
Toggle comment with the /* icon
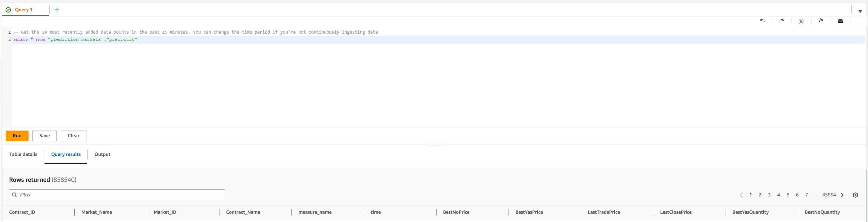pyautogui.click(x=821, y=21)
